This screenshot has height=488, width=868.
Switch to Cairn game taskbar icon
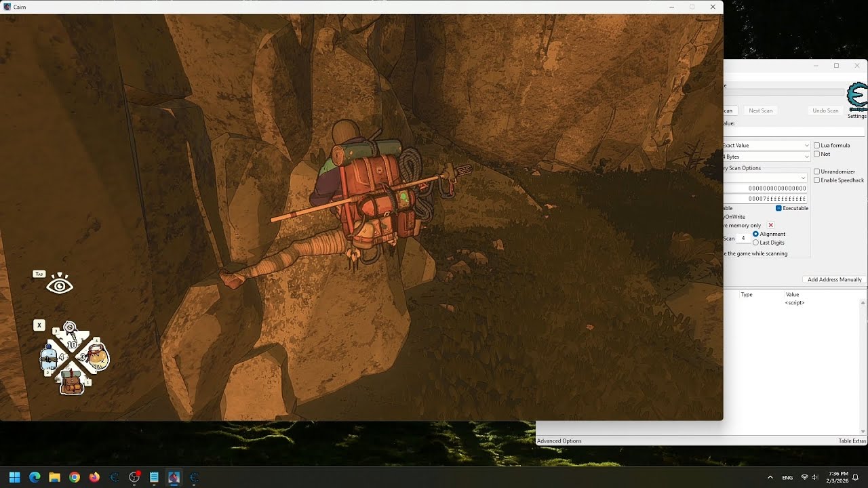(x=174, y=477)
